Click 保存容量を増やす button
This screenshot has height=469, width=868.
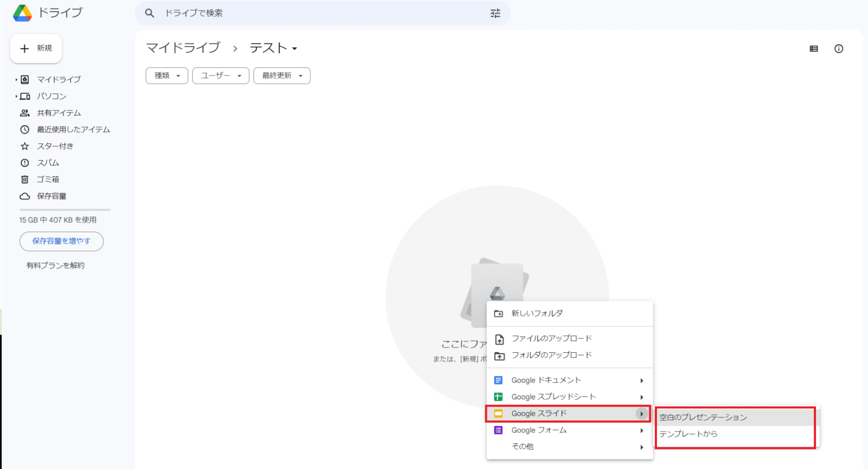61,241
